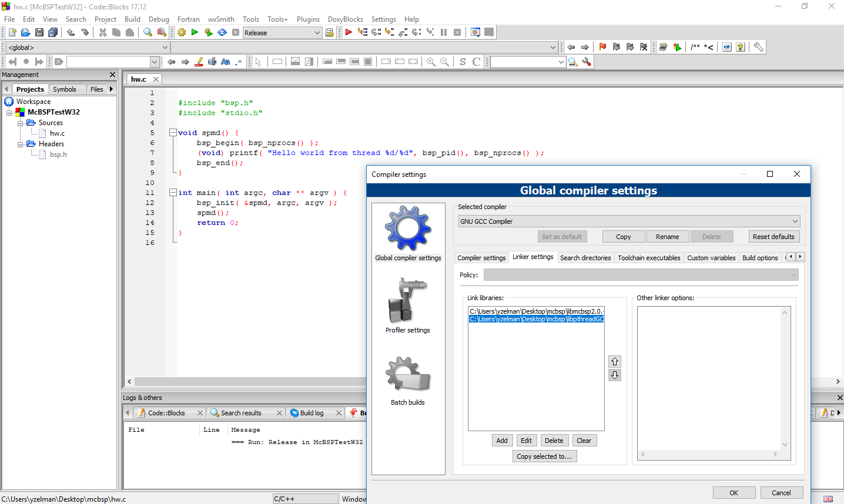
Task: Open the Release build target dropdown
Action: coord(317,33)
